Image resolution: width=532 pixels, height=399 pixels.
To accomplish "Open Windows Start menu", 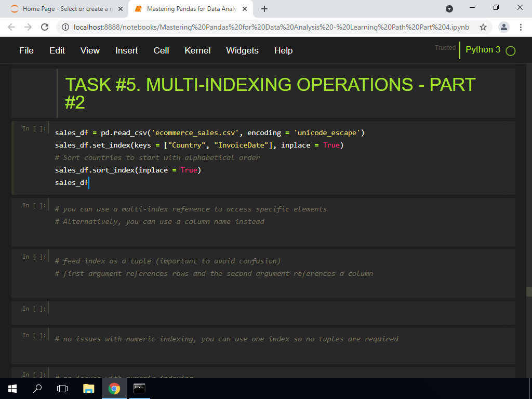I will [x=12, y=389].
